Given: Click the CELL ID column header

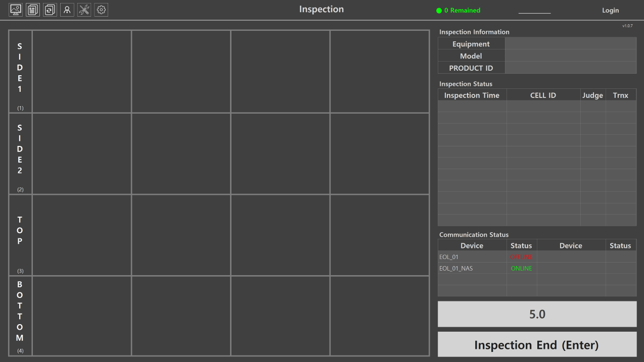Looking at the screenshot, I should tap(543, 95).
